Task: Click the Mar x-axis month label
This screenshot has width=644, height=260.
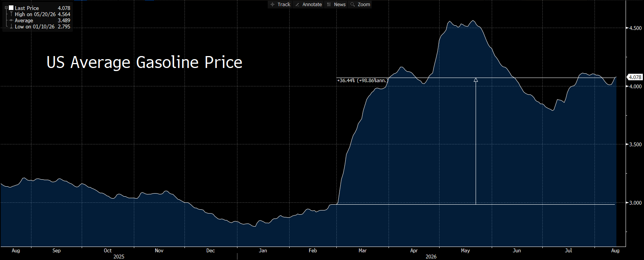Action: coord(362,250)
